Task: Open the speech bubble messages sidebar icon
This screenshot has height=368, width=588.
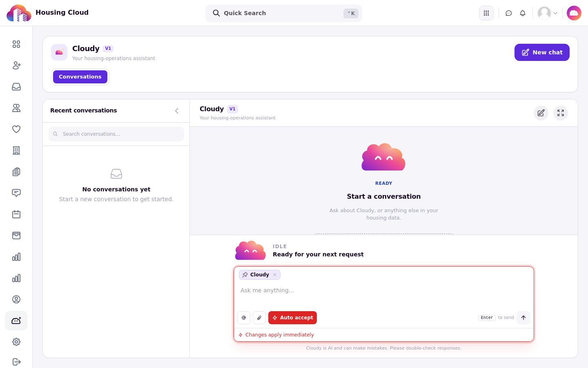Action: point(16,193)
